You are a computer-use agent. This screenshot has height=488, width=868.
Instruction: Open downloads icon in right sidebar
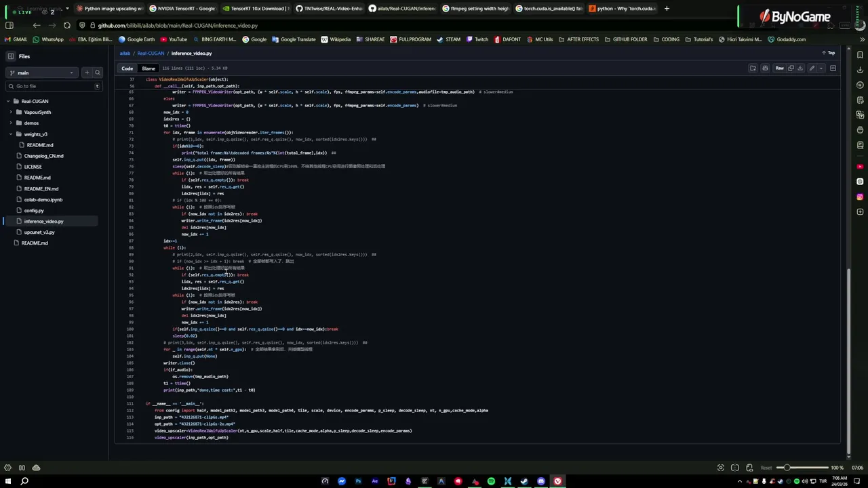tap(860, 70)
